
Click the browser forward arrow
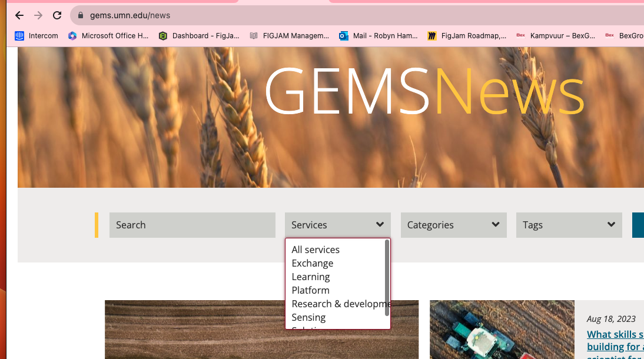click(x=38, y=15)
